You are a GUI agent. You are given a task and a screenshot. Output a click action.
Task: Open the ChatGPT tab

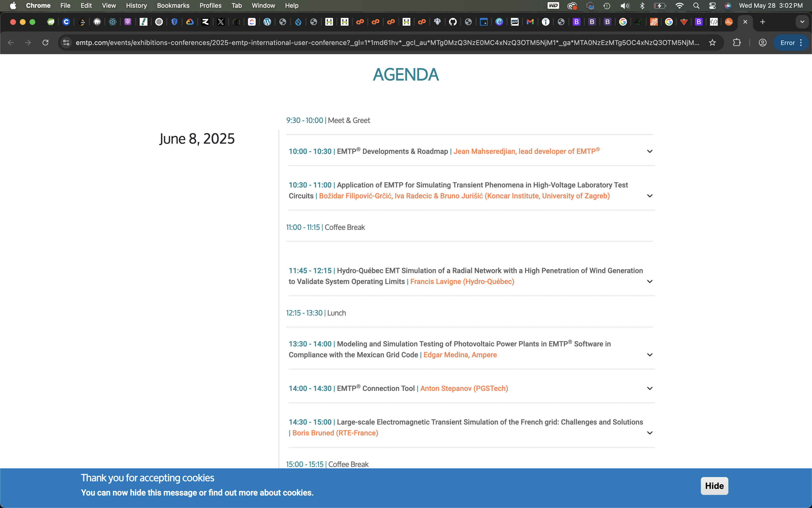pyautogui.click(x=159, y=22)
